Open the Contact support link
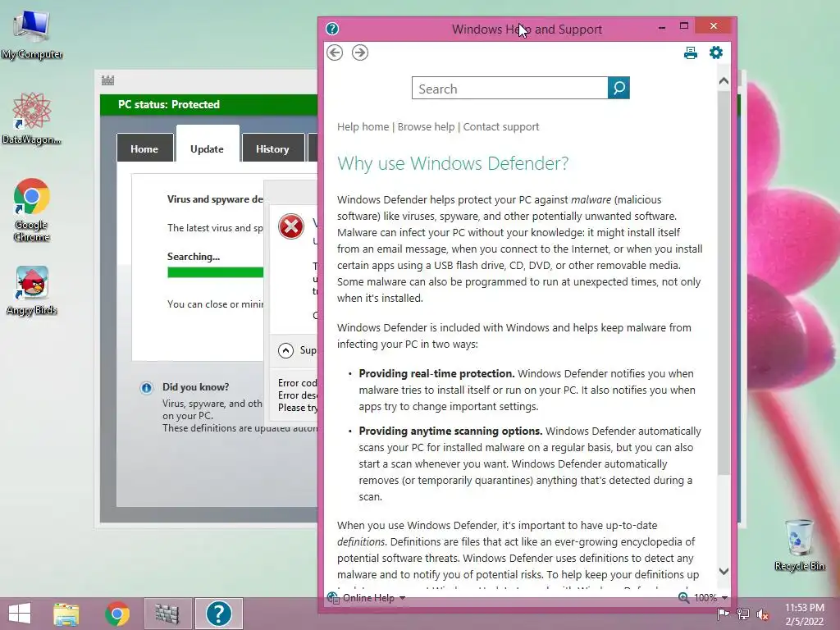Screen dimensions: 840x630 [x=501, y=127]
